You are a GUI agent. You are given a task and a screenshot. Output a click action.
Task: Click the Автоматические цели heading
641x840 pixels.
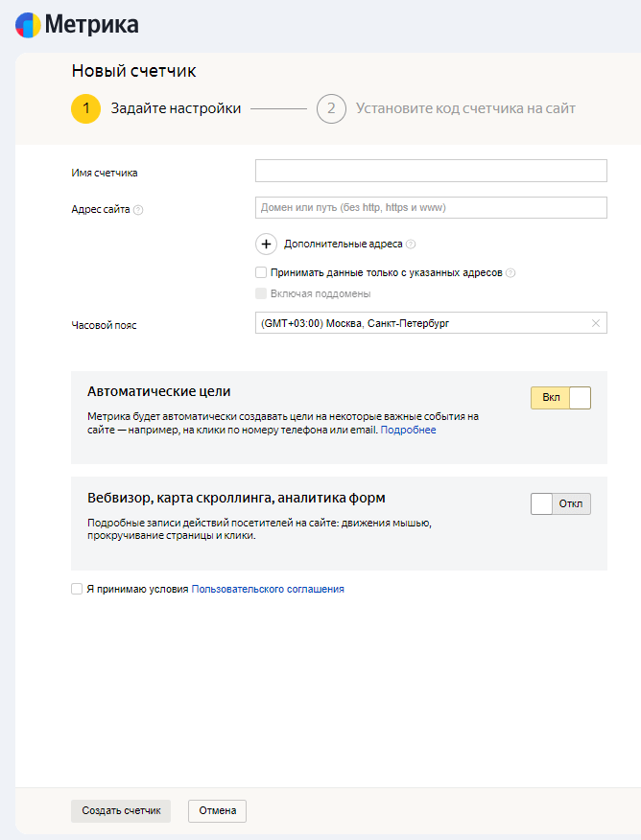[158, 391]
